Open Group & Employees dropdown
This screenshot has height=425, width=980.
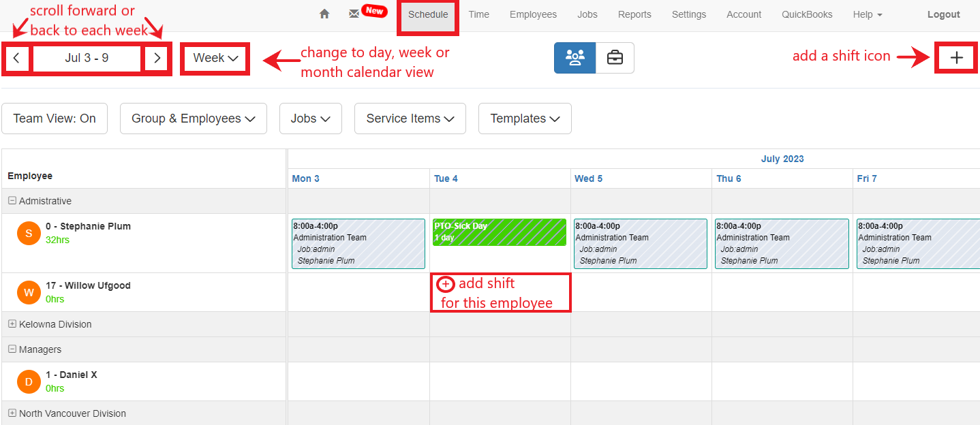(x=194, y=119)
